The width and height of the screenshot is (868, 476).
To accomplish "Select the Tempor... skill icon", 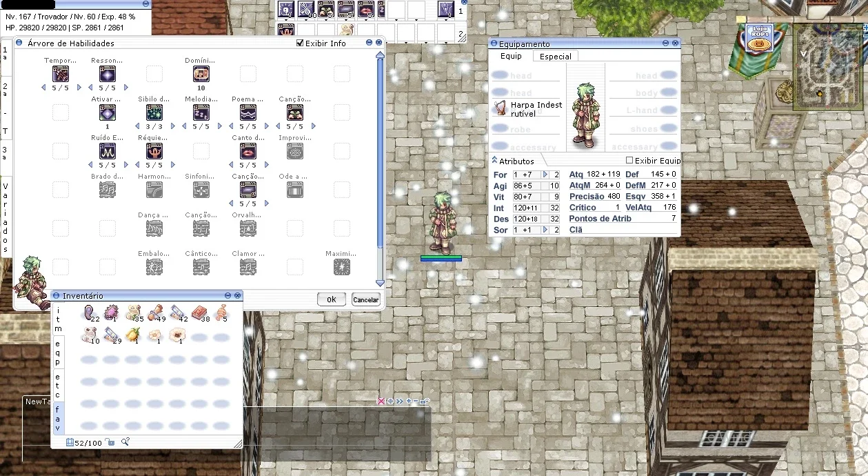I will [61, 74].
